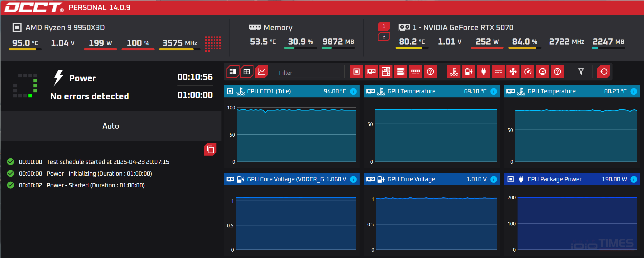The image size is (644, 258).
Task: Toggle motherboard hardware filter icon
Action: click(x=386, y=72)
